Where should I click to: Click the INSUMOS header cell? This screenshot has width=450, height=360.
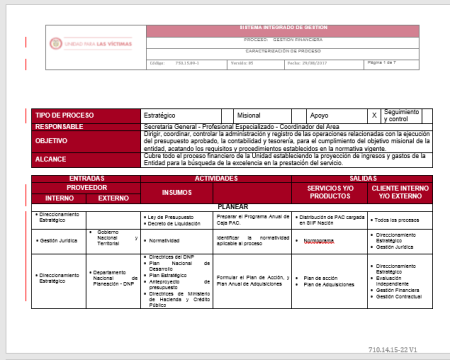click(177, 193)
